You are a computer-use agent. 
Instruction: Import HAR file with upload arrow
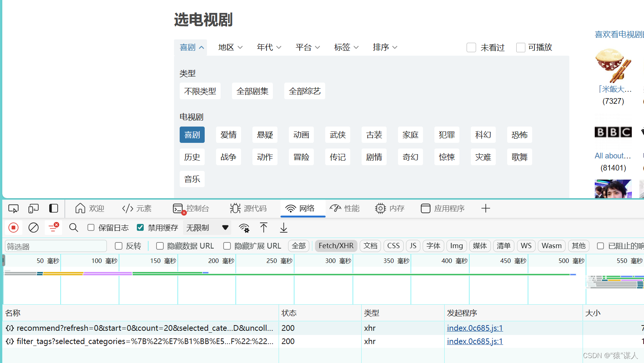[264, 228]
